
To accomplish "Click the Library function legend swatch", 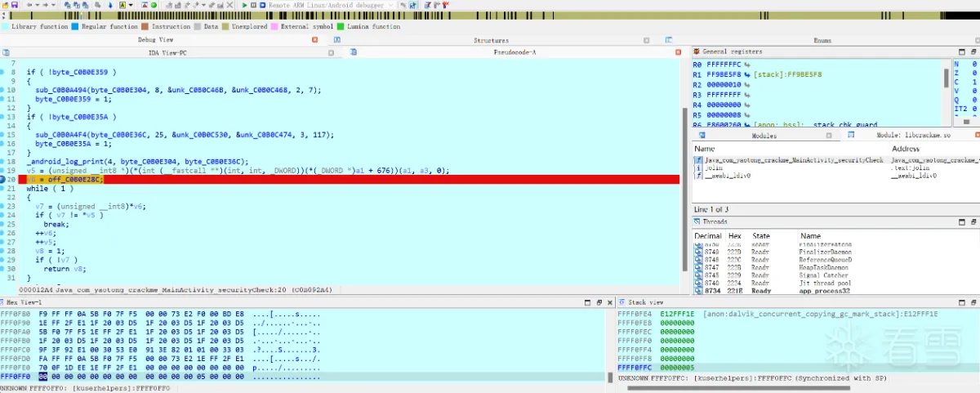I will point(6,26).
